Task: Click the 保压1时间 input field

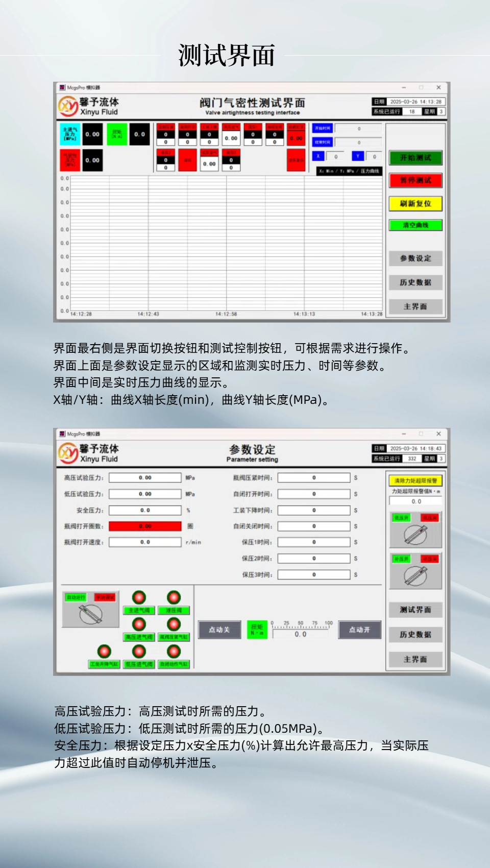Action: [314, 542]
